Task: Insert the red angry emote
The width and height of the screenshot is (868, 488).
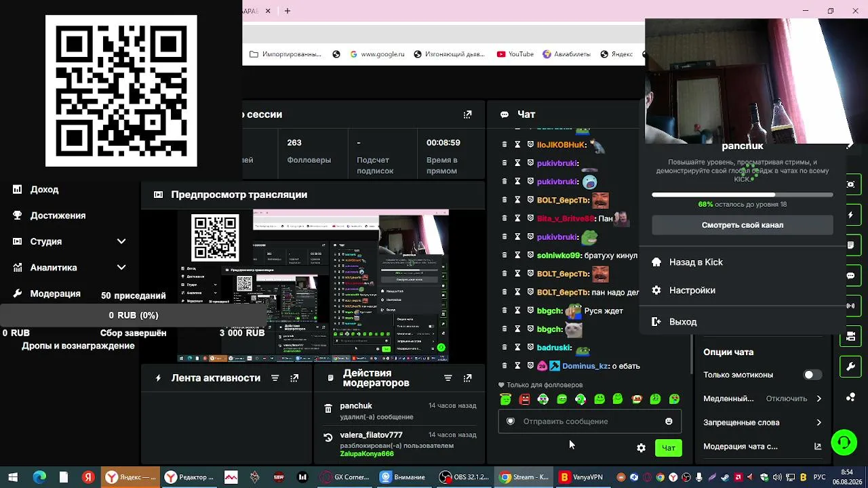Action: tap(524, 399)
